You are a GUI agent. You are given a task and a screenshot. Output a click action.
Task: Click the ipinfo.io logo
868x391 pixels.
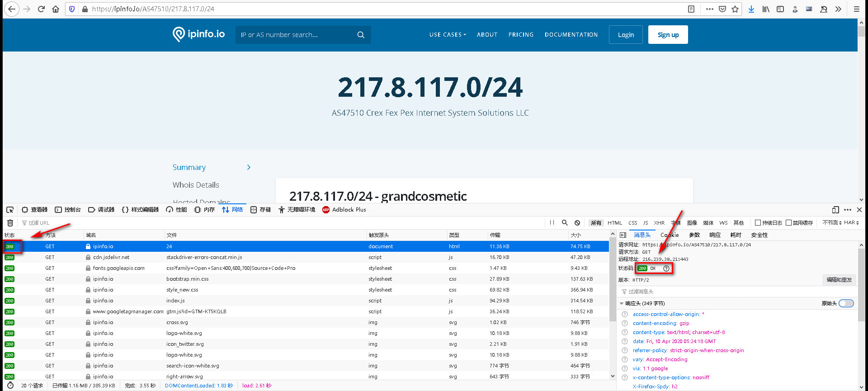198,34
